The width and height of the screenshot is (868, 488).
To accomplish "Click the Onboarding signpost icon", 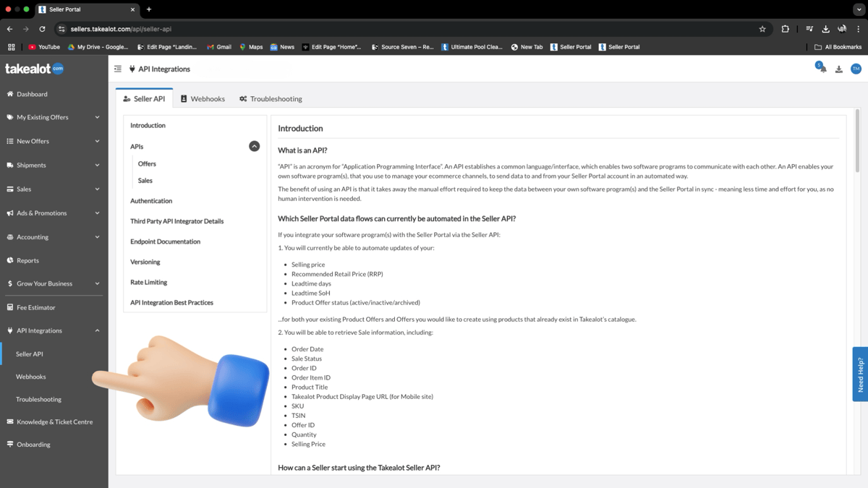I will click(10, 445).
